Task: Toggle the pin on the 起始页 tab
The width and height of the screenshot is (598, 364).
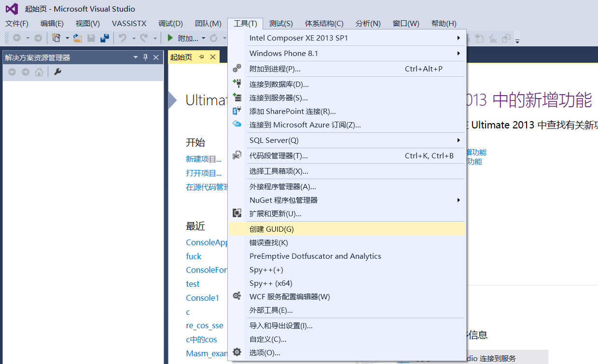Action: [x=202, y=57]
